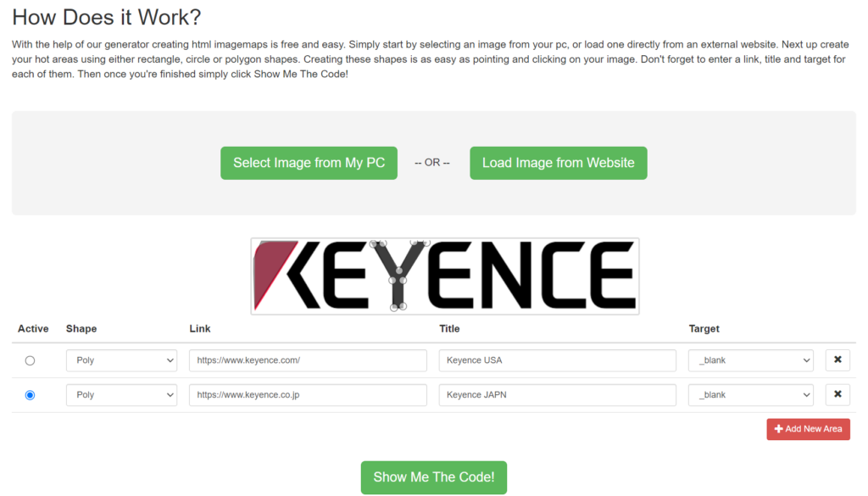Delete the Keyence USA area row
The width and height of the screenshot is (868, 496).
(x=837, y=360)
